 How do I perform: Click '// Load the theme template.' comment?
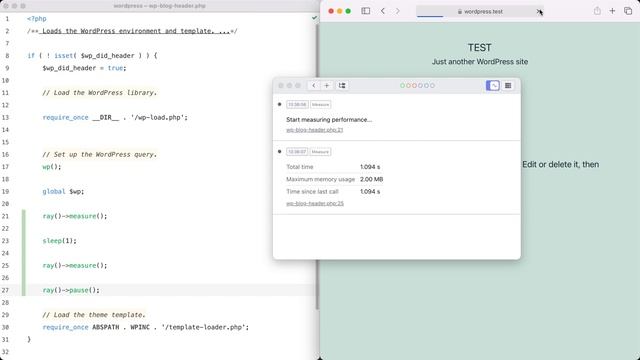[94, 315]
